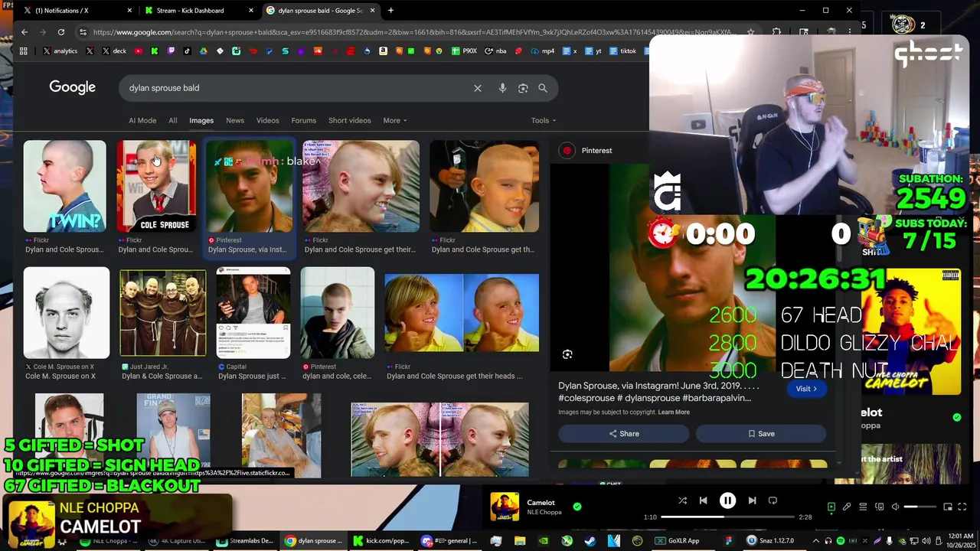This screenshot has width=980, height=551.
Task: Open the Spotify mini player
Action: (x=948, y=507)
